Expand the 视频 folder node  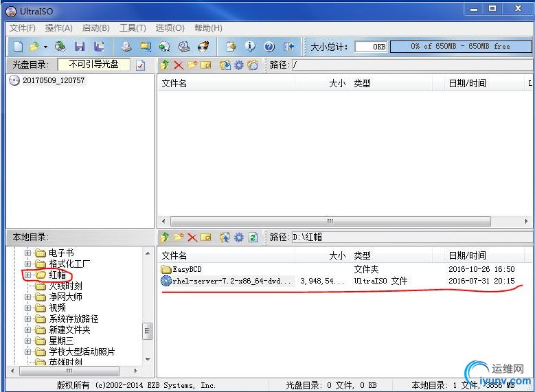tap(27, 308)
